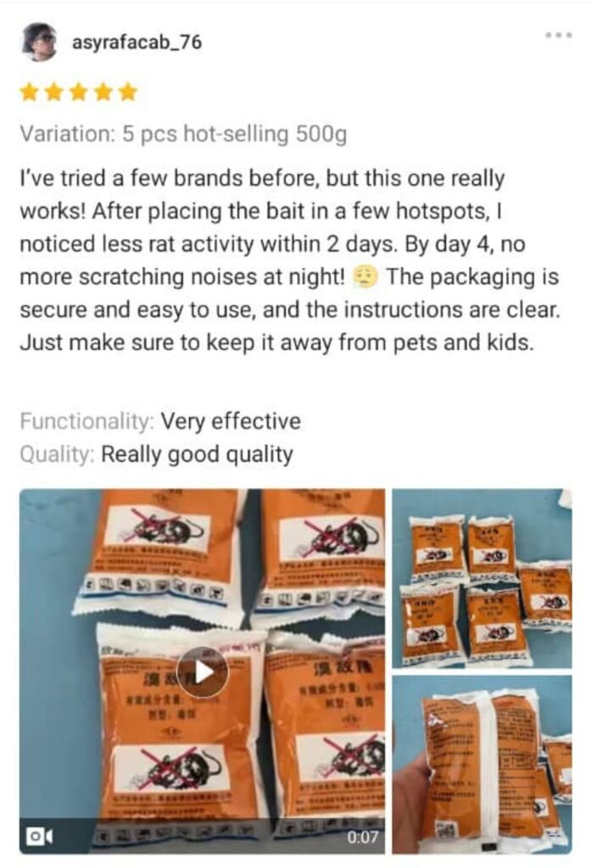Click the first yellow rating star
This screenshot has height=868, width=592.
[x=29, y=92]
